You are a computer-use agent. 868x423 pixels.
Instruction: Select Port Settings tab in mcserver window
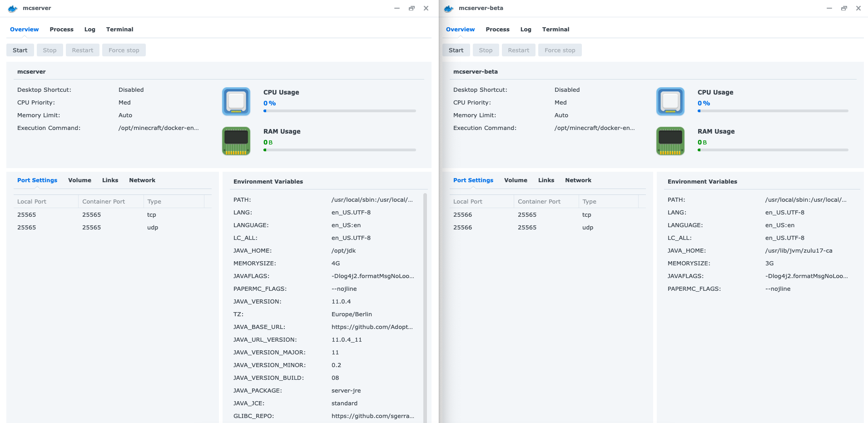click(37, 180)
